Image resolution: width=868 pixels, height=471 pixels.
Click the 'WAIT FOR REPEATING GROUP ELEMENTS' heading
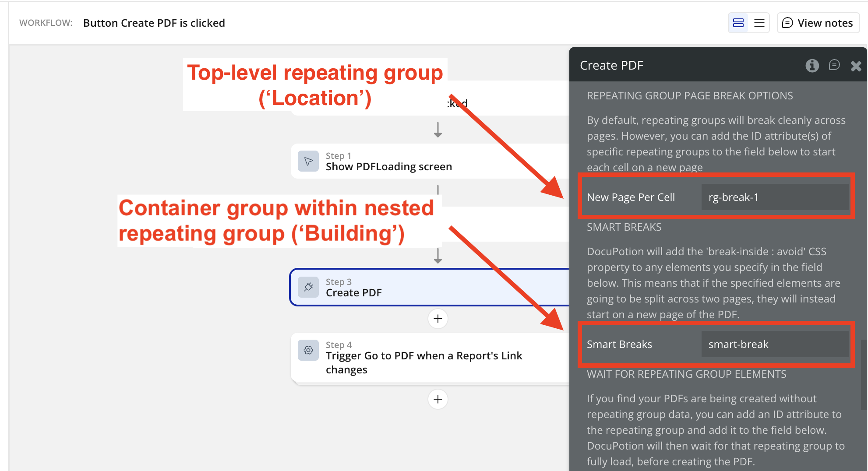[687, 374]
